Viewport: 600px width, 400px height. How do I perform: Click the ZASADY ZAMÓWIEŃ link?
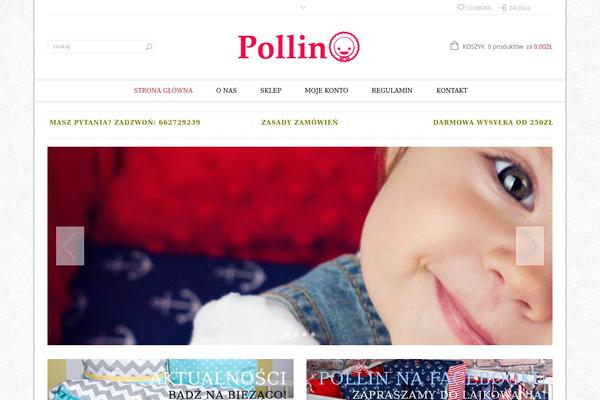300,122
